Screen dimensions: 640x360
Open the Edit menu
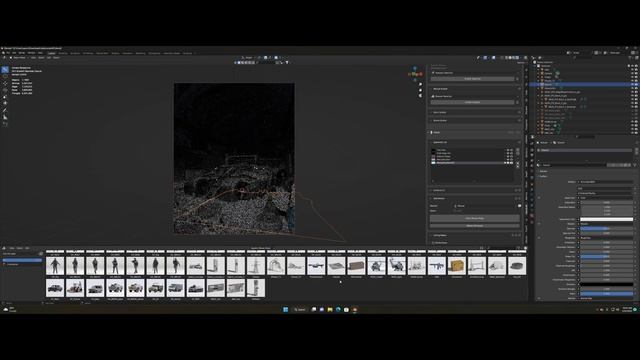[x=14, y=53]
